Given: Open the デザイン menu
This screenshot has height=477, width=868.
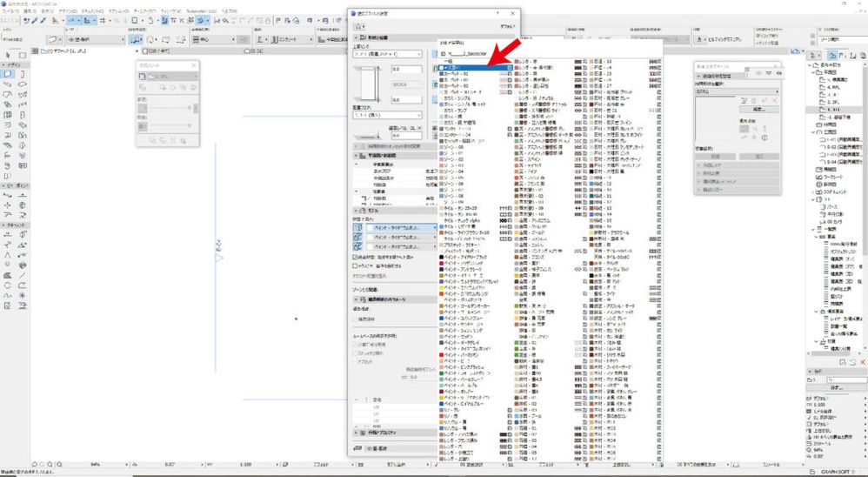Looking at the screenshot, I should (x=69, y=11).
